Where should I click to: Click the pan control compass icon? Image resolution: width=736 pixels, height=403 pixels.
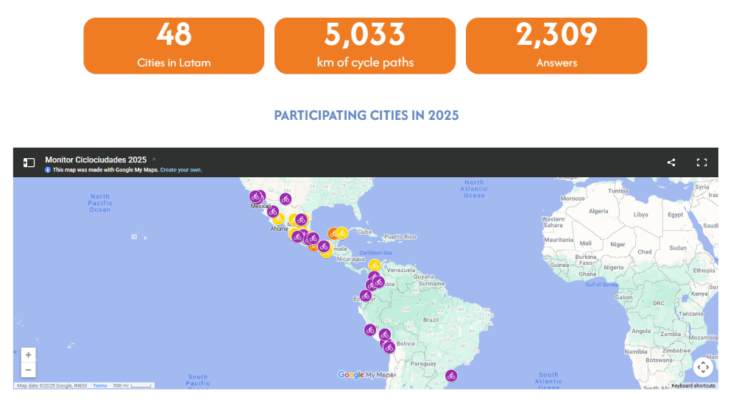(703, 367)
